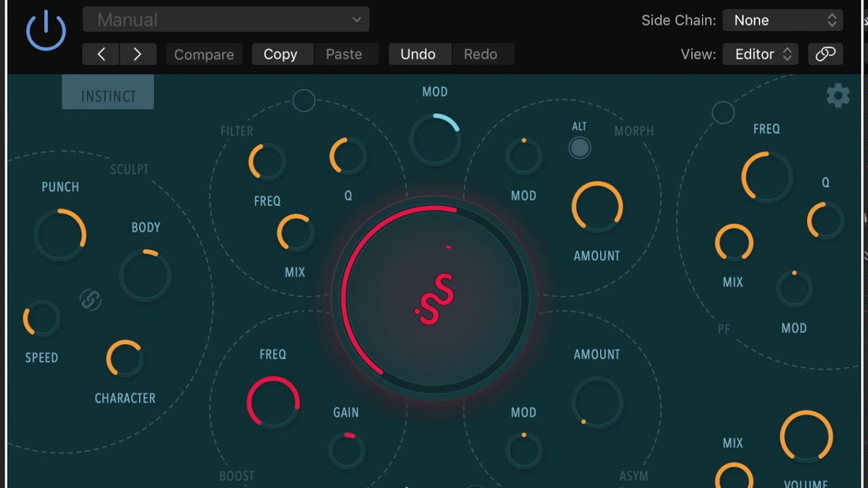Toggle the PF section enable circle
The width and height of the screenshot is (868, 488).
pyautogui.click(x=723, y=113)
